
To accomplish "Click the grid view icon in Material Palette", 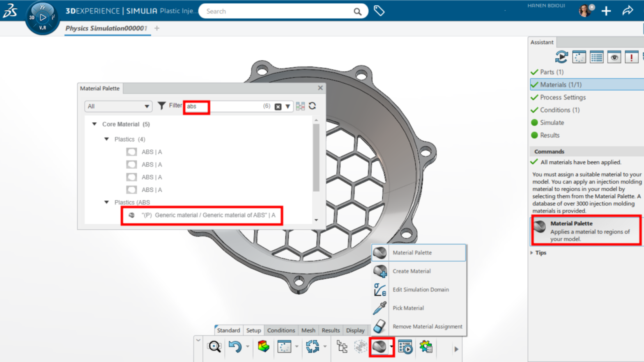I will point(300,106).
